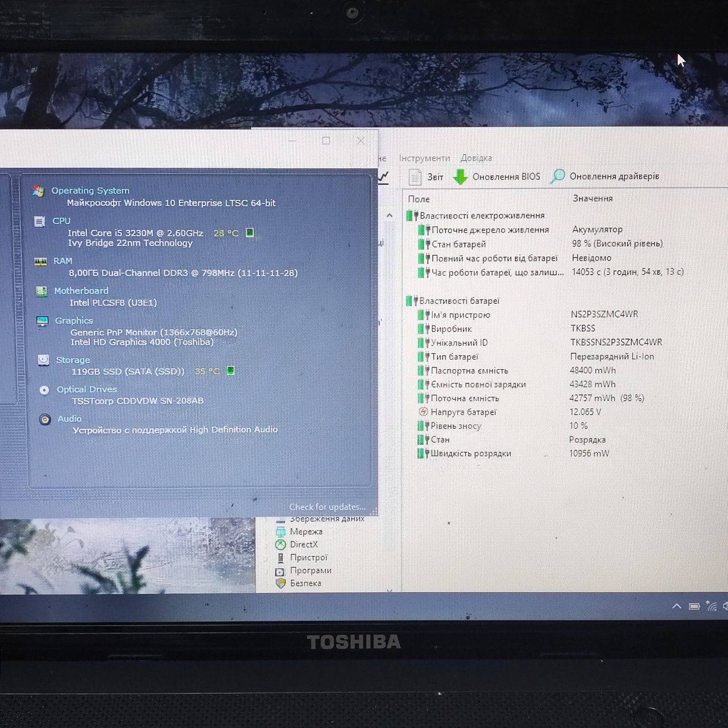
Task: Show hidden tray icons with the chevron
Action: [677, 606]
